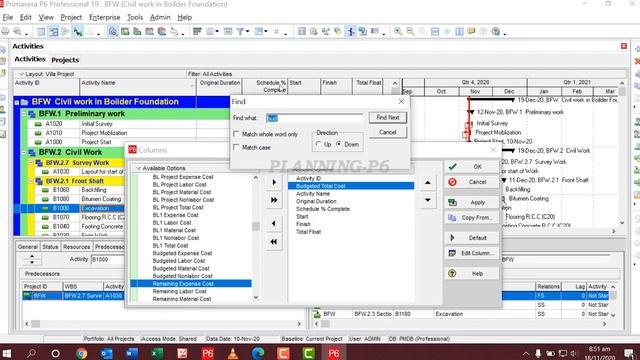Click the remove column left arrow
This screenshot has width=640, height=360.
coord(274,223)
